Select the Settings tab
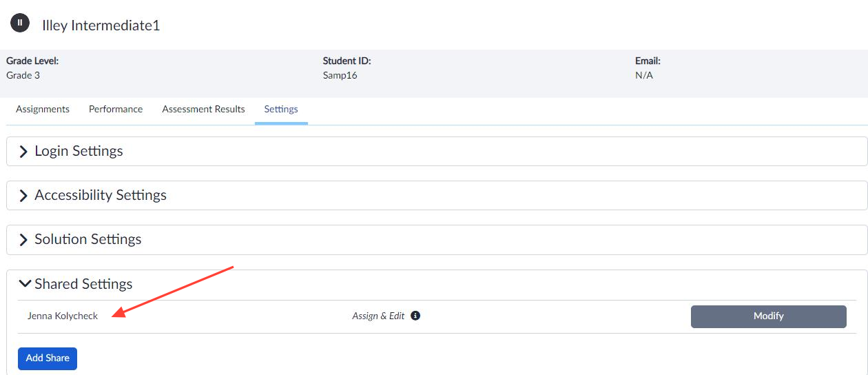 pyautogui.click(x=281, y=109)
